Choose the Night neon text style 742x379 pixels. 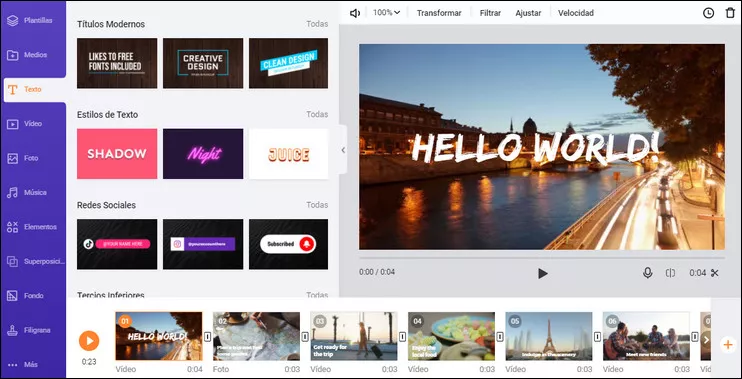point(203,154)
